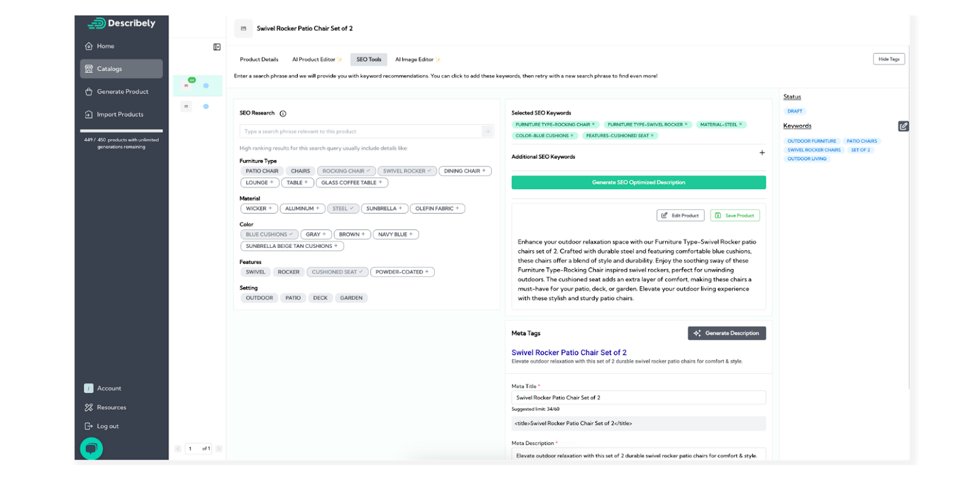Click the Meta Title input field
Screen dimensions: 980x481
[x=638, y=398]
